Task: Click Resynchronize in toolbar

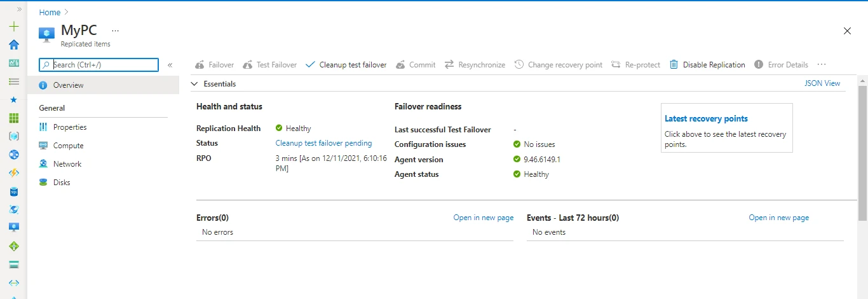Action: point(475,65)
